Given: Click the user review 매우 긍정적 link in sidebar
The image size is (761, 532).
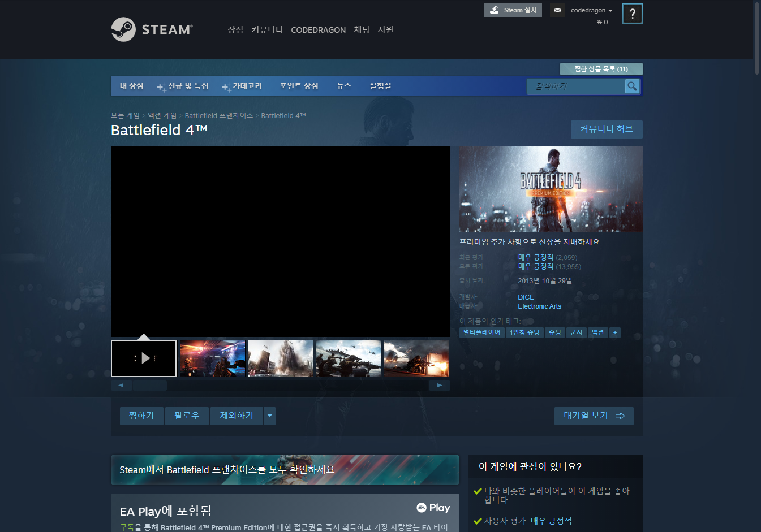Looking at the screenshot, I should [x=551, y=521].
